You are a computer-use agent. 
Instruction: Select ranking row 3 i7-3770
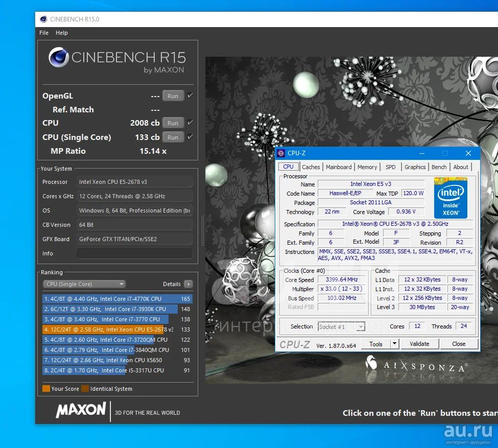(117, 319)
